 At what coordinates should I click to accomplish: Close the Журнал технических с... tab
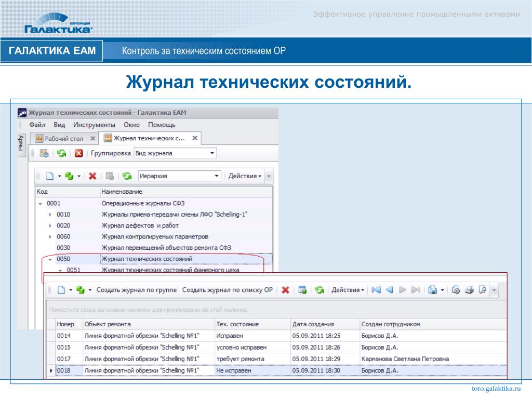[195, 138]
